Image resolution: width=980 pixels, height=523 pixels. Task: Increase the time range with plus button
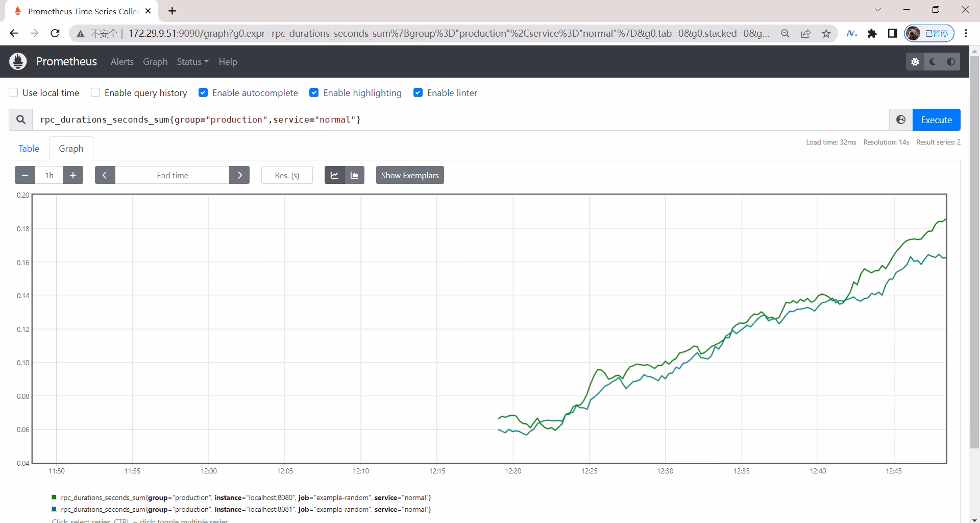click(x=73, y=175)
